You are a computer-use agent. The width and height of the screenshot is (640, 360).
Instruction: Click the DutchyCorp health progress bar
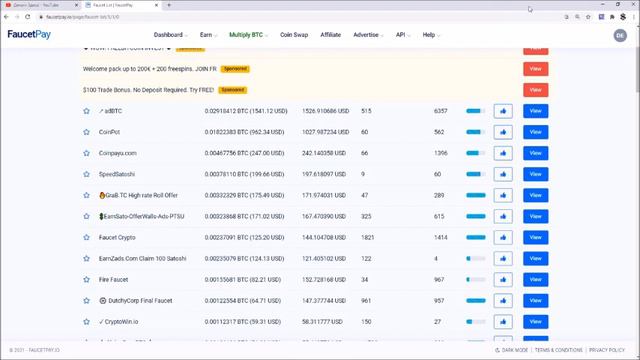click(x=476, y=300)
